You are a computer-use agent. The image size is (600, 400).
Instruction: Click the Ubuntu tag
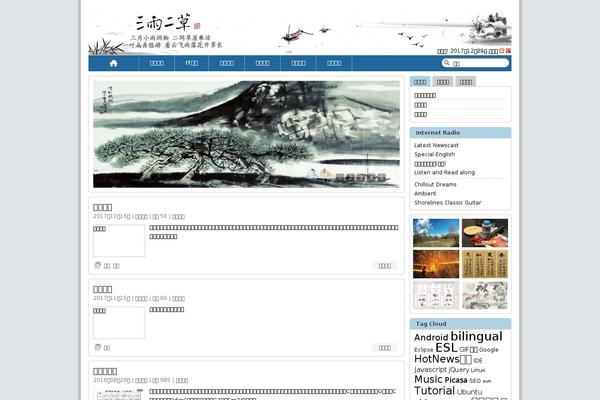tap(470, 392)
